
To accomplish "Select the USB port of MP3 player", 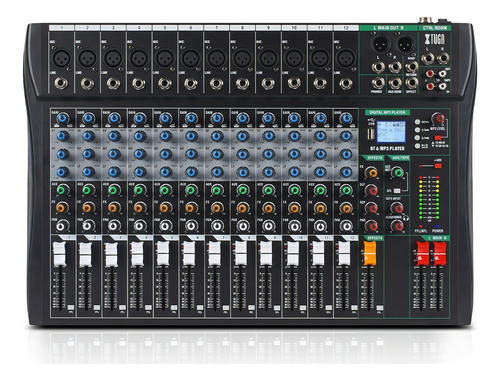I will pyautogui.click(x=371, y=134).
